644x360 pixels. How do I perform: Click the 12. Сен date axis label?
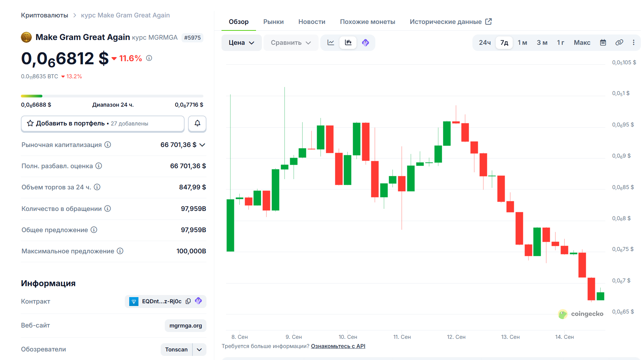456,337
